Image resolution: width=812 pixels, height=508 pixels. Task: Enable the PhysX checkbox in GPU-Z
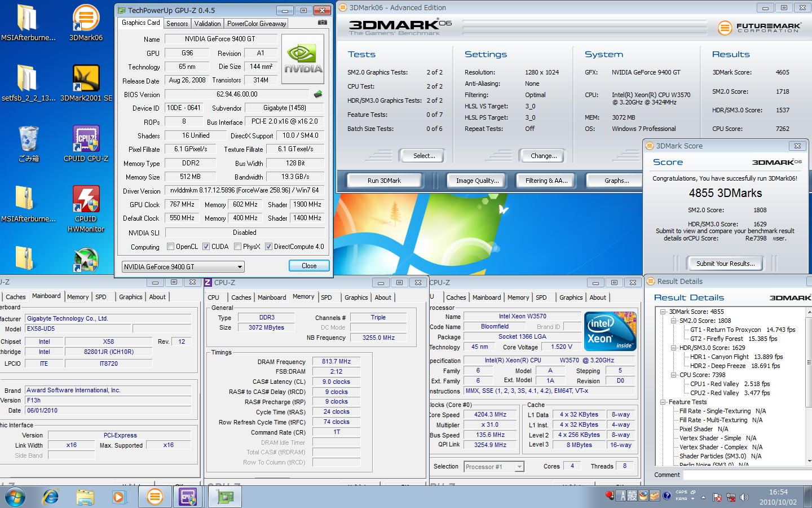pyautogui.click(x=237, y=247)
